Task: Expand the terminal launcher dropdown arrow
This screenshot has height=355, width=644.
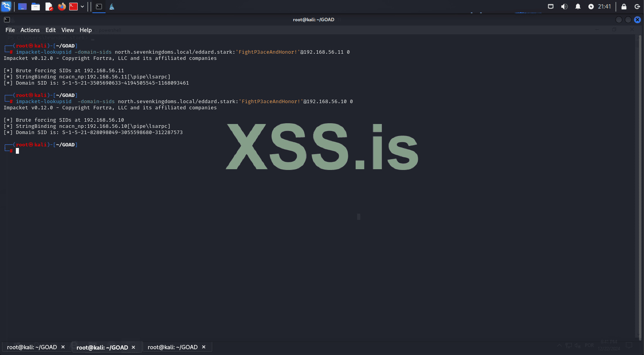Action: 82,7
